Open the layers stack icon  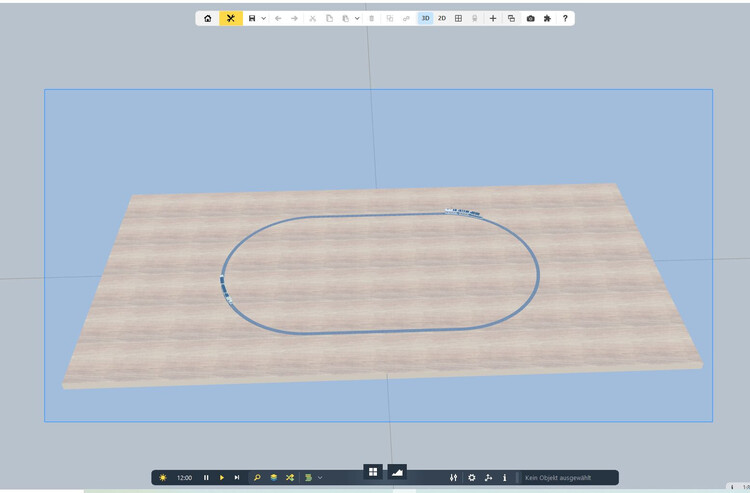pos(273,478)
